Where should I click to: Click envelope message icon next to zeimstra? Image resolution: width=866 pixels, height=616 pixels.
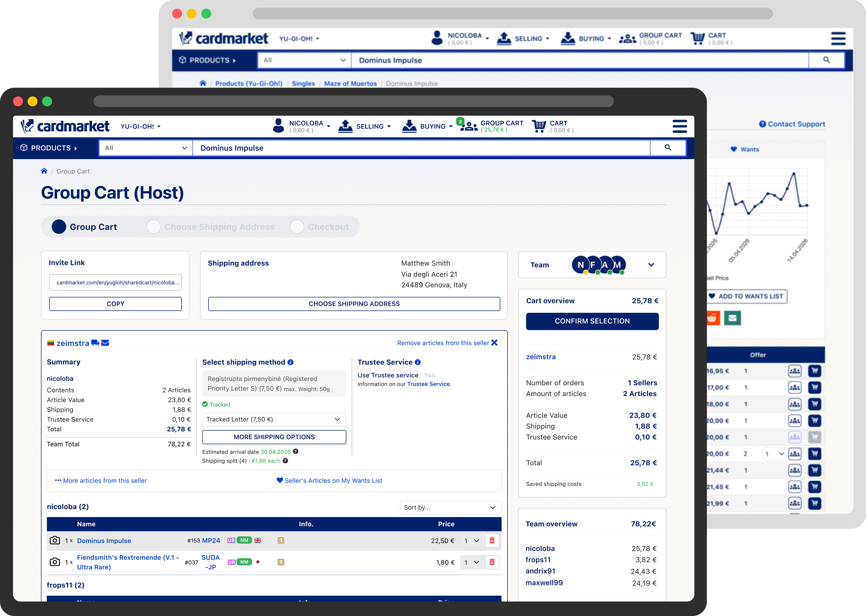[105, 343]
